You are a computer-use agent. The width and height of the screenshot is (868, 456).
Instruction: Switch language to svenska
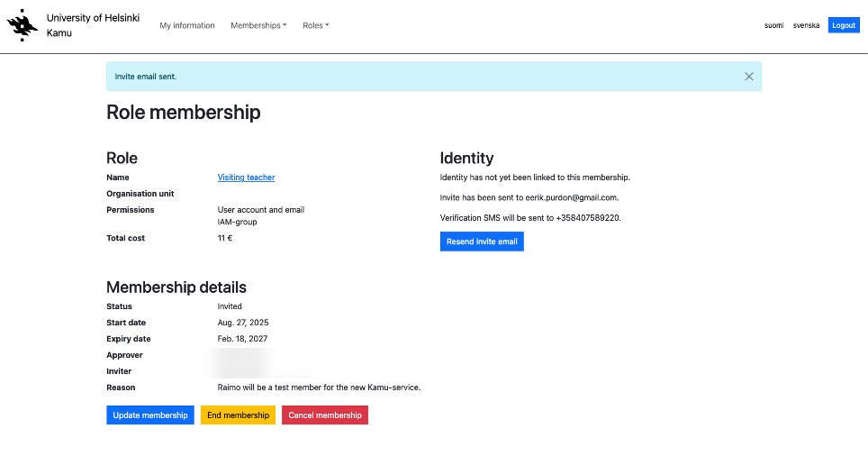[x=806, y=25]
